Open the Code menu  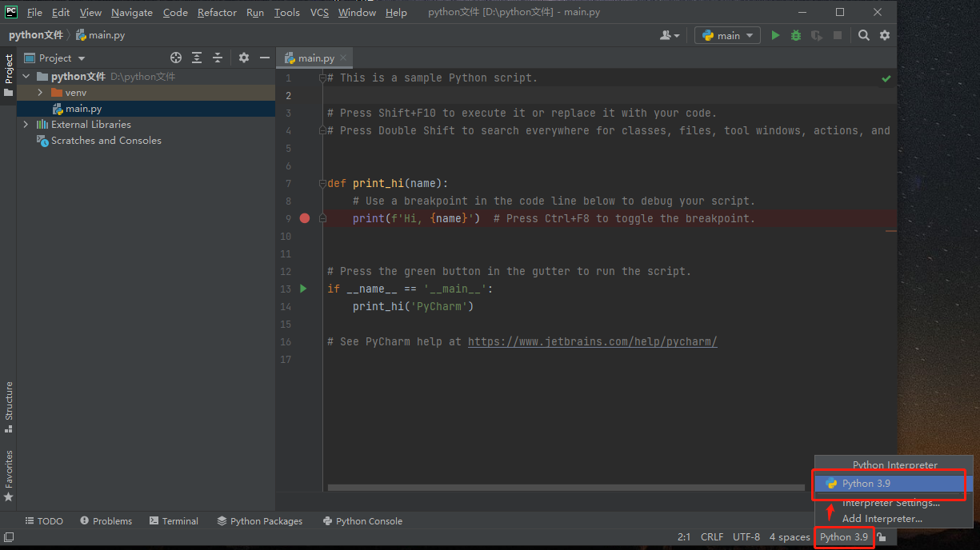tap(175, 12)
